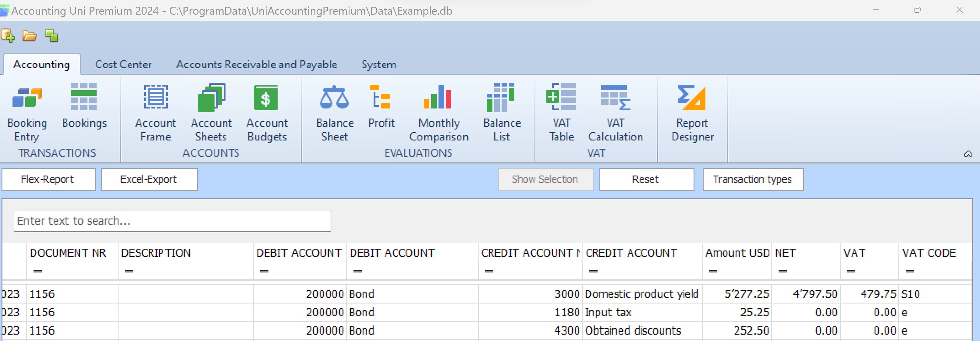Open filter operator under DOCUMENT NR column

coord(38,271)
